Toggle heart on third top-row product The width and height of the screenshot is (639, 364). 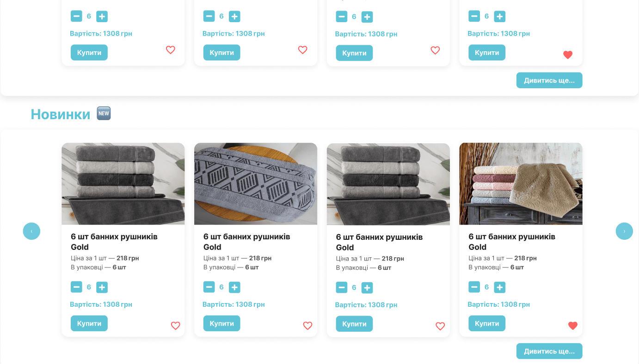(x=435, y=50)
